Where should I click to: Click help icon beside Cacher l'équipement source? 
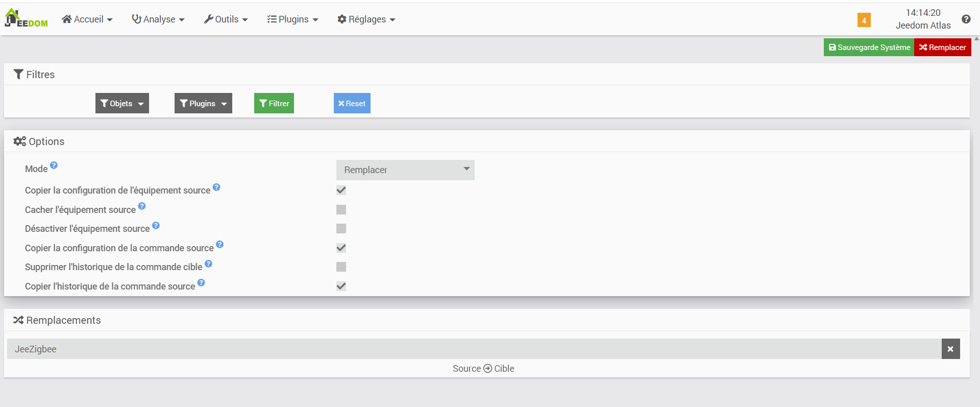(142, 206)
